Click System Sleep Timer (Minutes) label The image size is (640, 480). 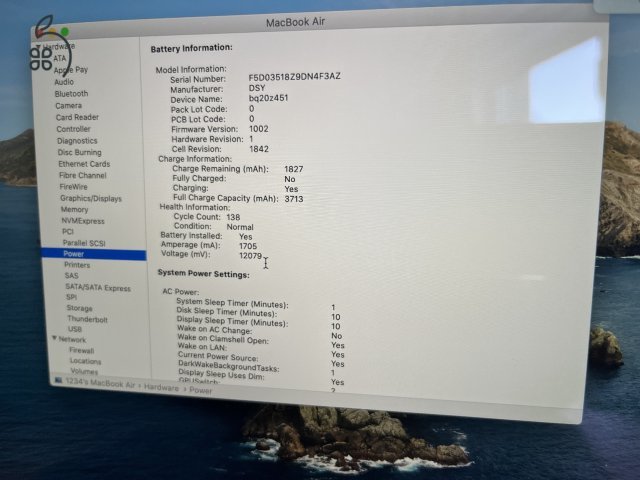(232, 303)
